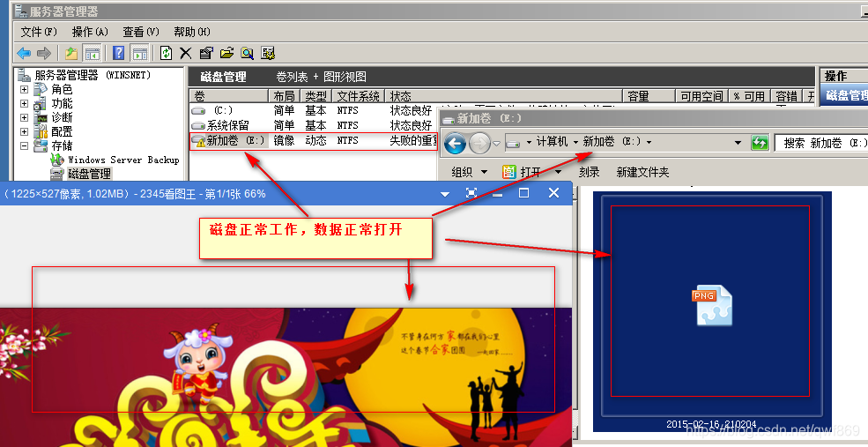This screenshot has width=868, height=447.
Task: Open help via blue question mark icon
Action: click(x=118, y=53)
